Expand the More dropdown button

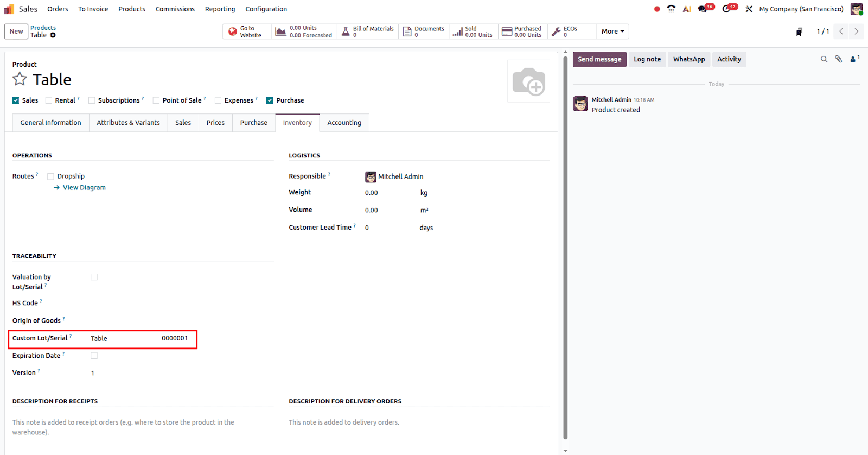612,31
